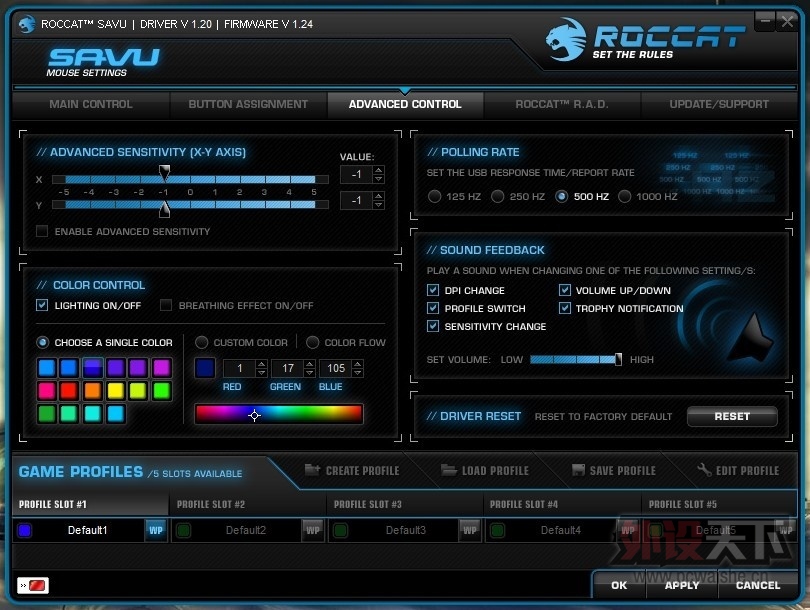Image resolution: width=810 pixels, height=610 pixels.
Task: Select 1000 Hz polling rate
Action: (x=625, y=196)
